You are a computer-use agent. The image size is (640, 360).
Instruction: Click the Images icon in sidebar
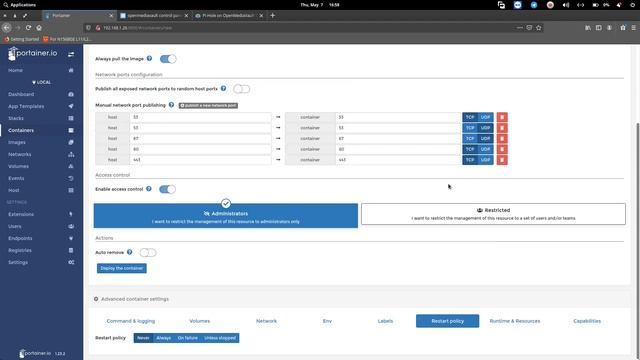pos(71,142)
